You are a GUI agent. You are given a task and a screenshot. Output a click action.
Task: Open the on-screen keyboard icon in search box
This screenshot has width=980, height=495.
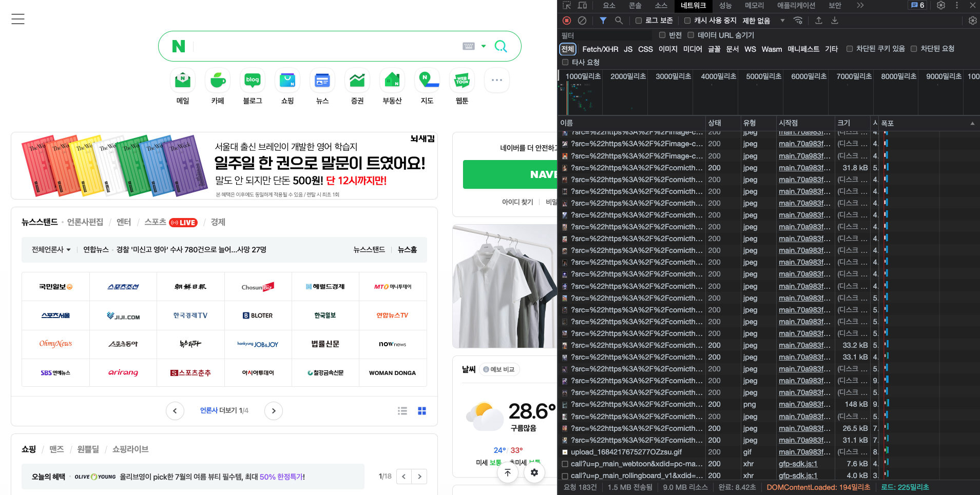(x=469, y=46)
